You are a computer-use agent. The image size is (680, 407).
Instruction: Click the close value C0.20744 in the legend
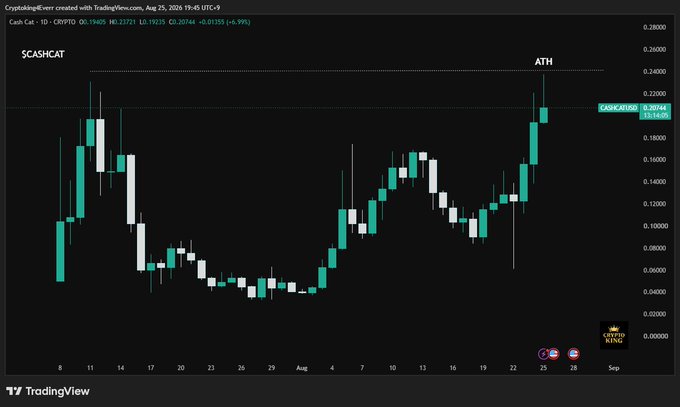[182, 22]
